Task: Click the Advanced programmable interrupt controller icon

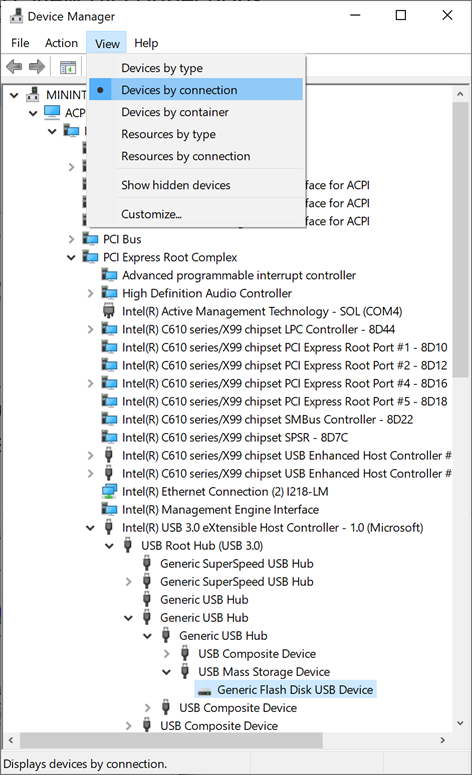Action: pos(109,275)
